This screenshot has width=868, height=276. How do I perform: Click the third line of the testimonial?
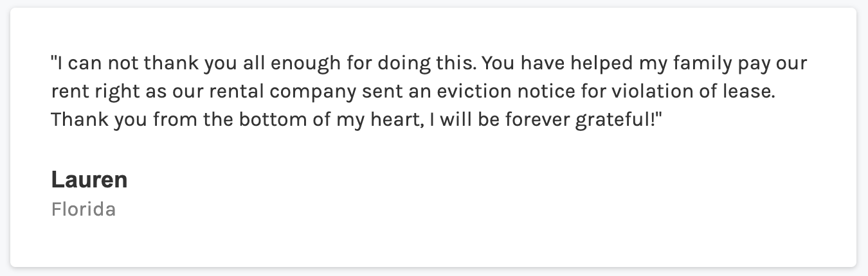tap(356, 119)
